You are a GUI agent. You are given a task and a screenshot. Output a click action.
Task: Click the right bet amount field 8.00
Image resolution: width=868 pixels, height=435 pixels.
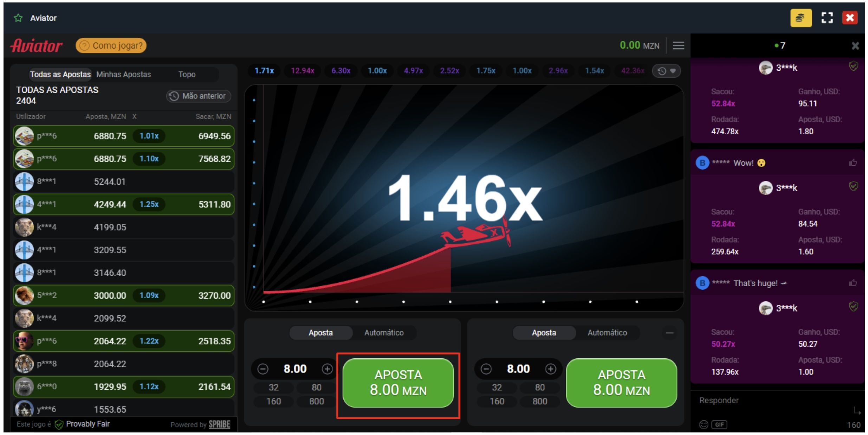[518, 369]
